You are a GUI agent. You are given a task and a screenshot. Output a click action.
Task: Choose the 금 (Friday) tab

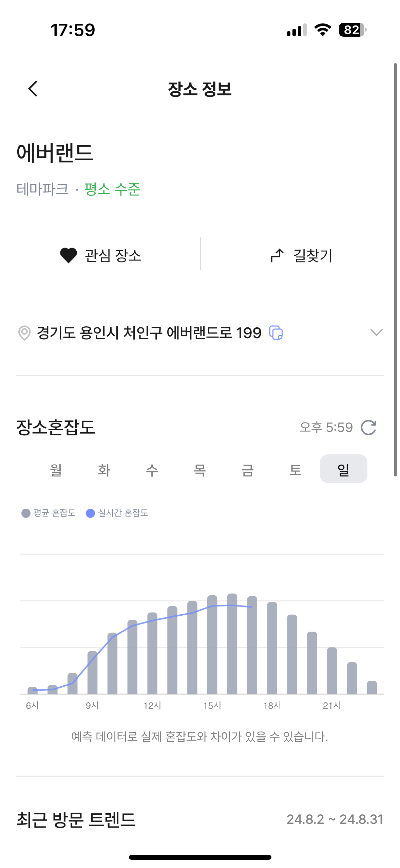click(247, 470)
